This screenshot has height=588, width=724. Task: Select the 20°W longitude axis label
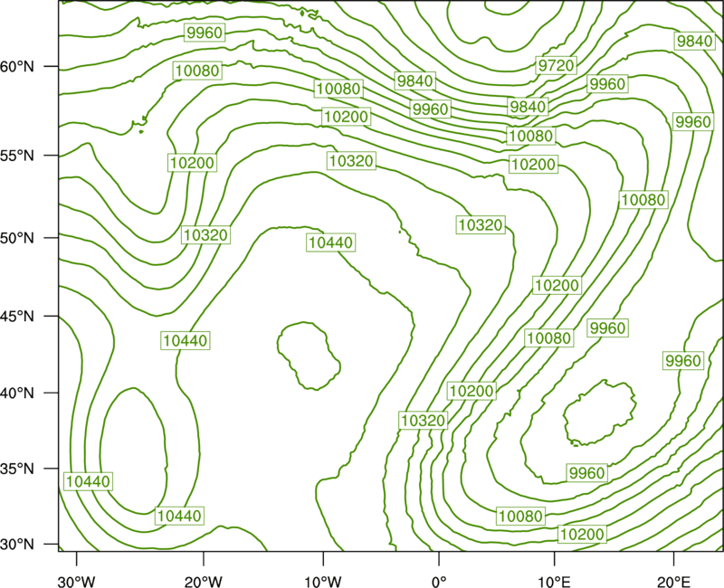[x=203, y=582]
